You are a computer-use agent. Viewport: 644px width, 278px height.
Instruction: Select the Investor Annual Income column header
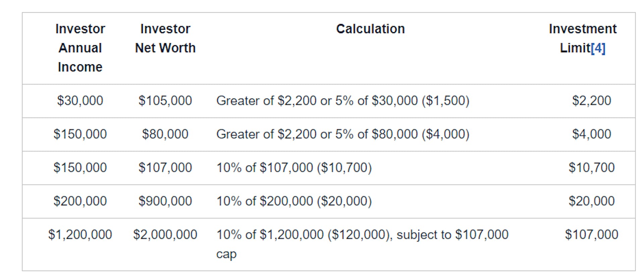pyautogui.click(x=80, y=48)
